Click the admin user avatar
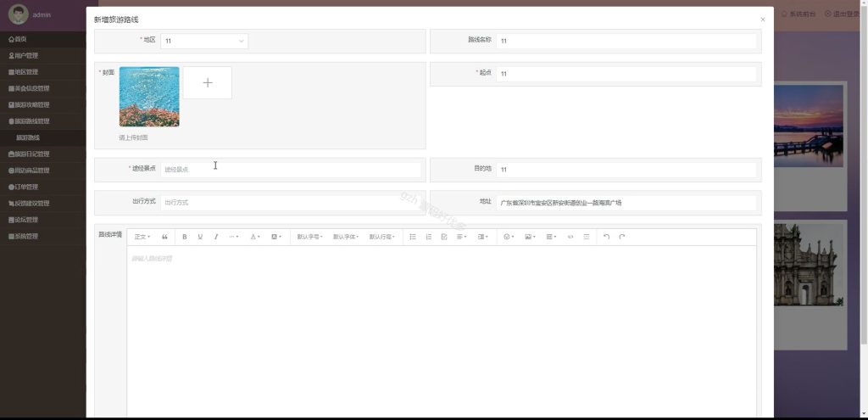This screenshot has height=420, width=868. pos(19,14)
